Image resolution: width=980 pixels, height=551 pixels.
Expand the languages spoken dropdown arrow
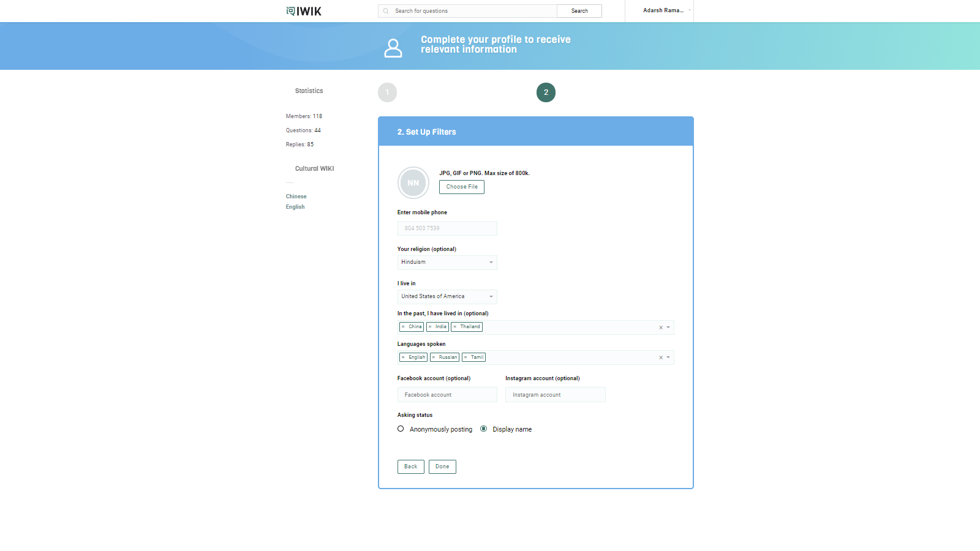pyautogui.click(x=668, y=358)
